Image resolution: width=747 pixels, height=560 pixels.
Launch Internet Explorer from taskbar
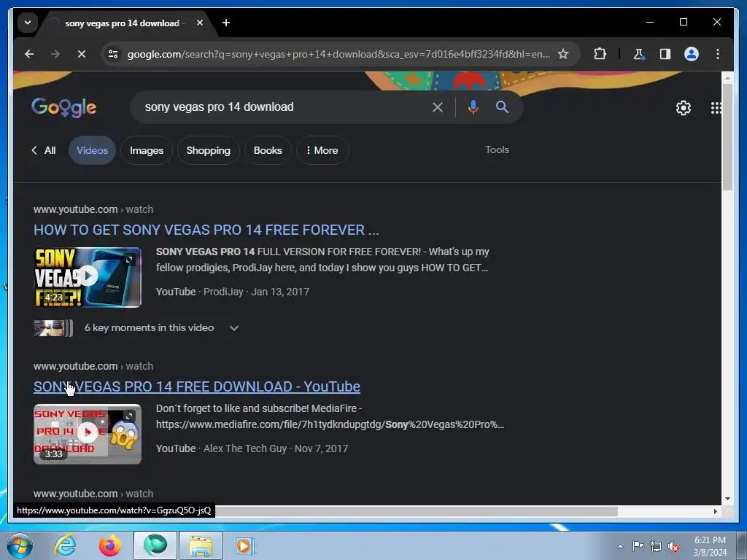pyautogui.click(x=65, y=545)
